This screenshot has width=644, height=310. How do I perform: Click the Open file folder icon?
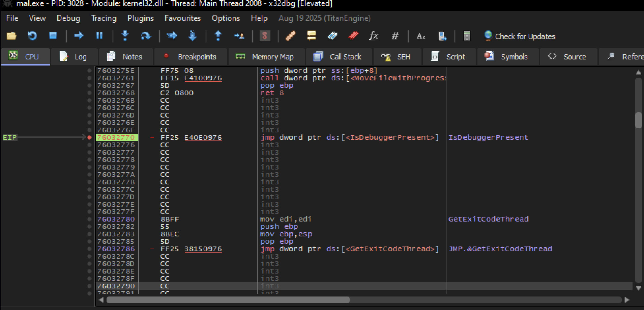[11, 36]
